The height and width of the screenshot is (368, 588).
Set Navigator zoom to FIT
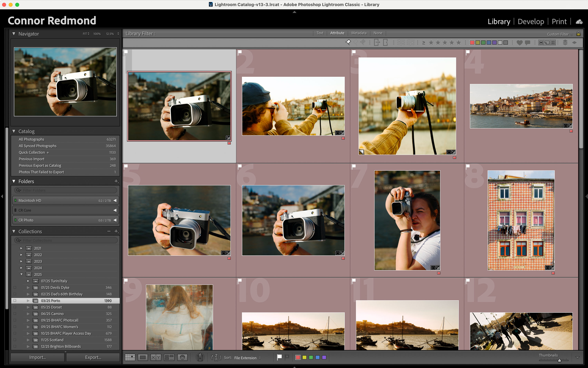point(86,34)
